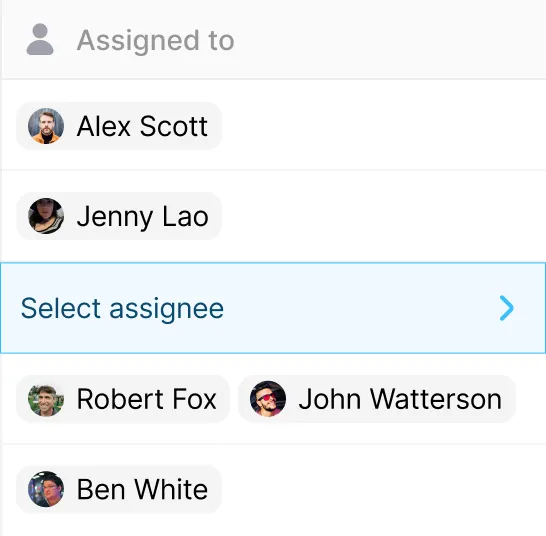Click Alex Scott's avatar photo
This screenshot has width=546, height=536.
click(x=46, y=126)
